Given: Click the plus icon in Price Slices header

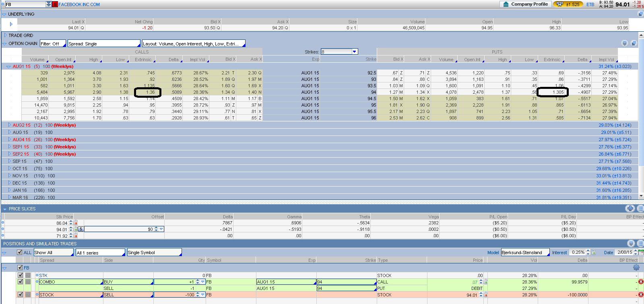Looking at the screenshot, I should (x=630, y=208).
